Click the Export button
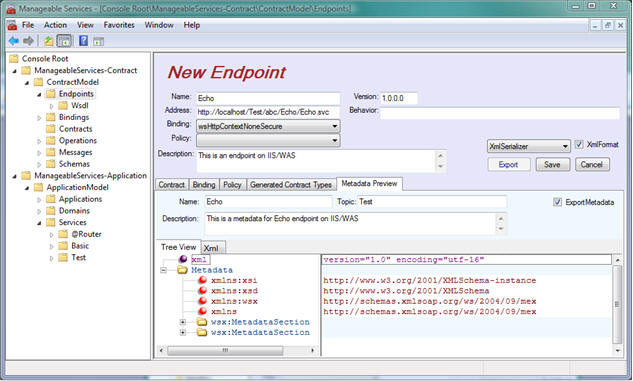The image size is (633, 381). [x=508, y=164]
